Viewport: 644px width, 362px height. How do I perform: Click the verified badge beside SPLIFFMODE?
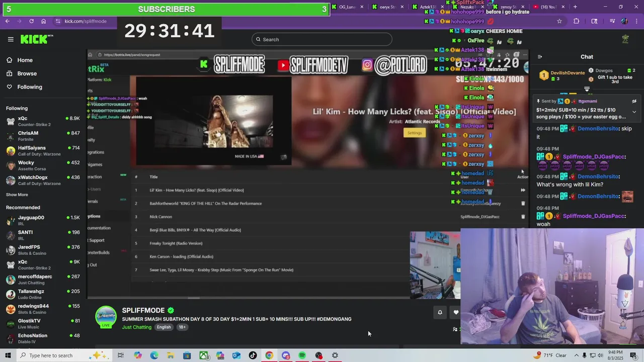(171, 311)
